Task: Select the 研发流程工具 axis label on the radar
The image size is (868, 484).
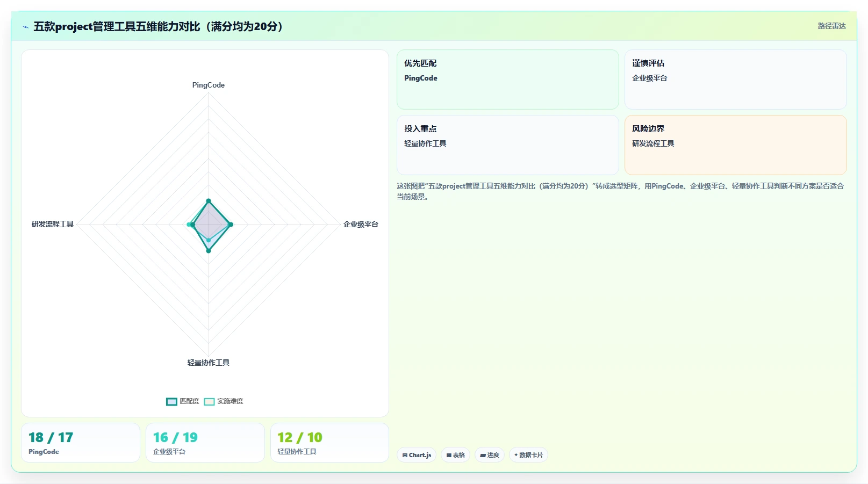Action: [53, 224]
